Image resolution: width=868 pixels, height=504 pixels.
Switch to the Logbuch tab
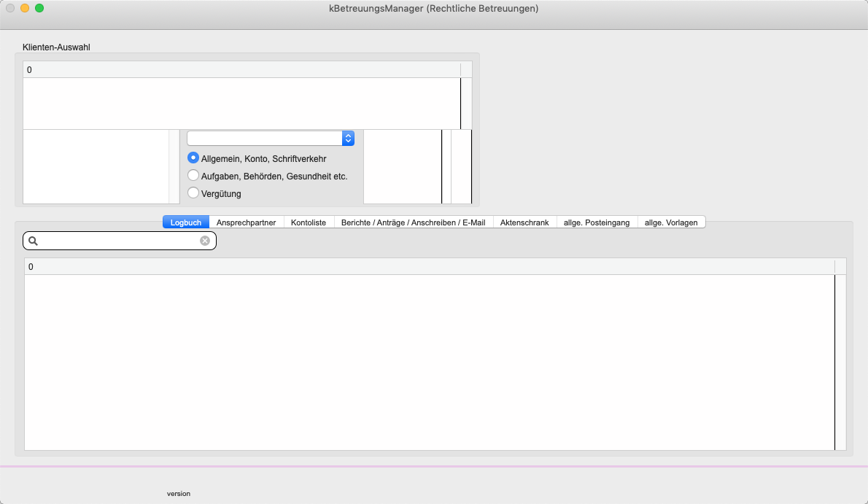coord(186,222)
